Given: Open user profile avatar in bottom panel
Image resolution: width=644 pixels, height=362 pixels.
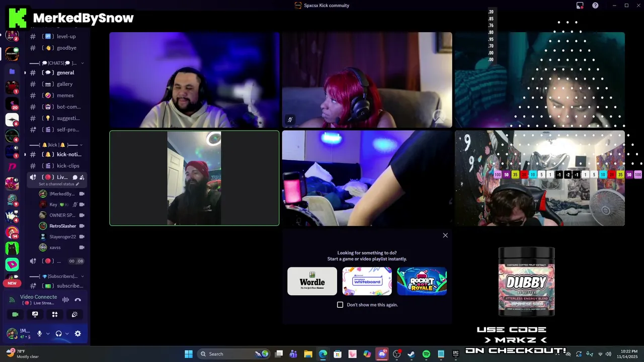Looking at the screenshot, I should click(12, 333).
